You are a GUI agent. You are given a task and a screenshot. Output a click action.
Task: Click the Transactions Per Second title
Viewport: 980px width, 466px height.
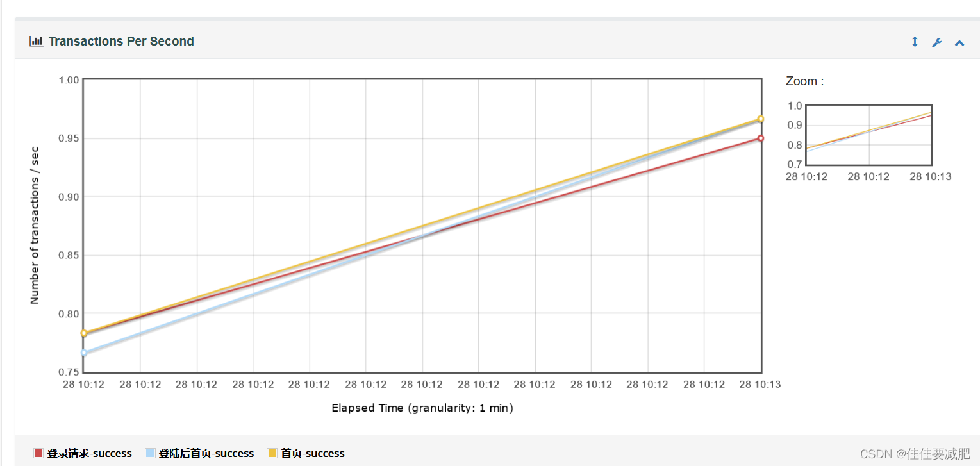121,41
